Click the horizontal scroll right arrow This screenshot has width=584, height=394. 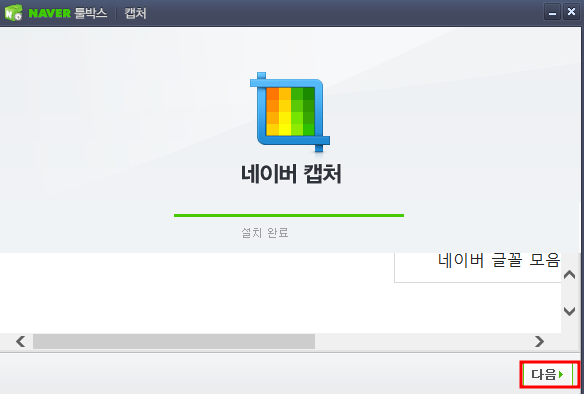pos(539,341)
